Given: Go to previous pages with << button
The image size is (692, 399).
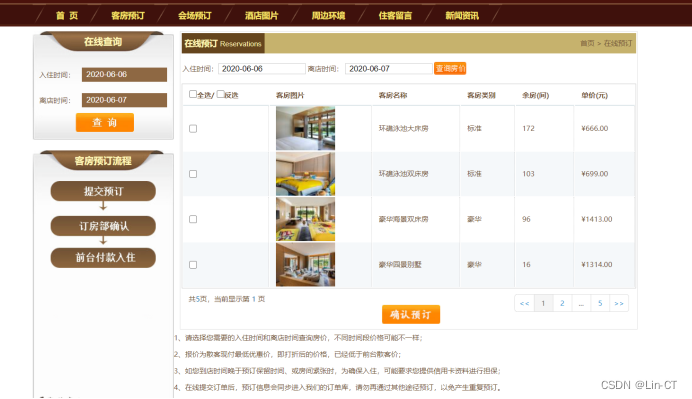Looking at the screenshot, I should tap(524, 303).
